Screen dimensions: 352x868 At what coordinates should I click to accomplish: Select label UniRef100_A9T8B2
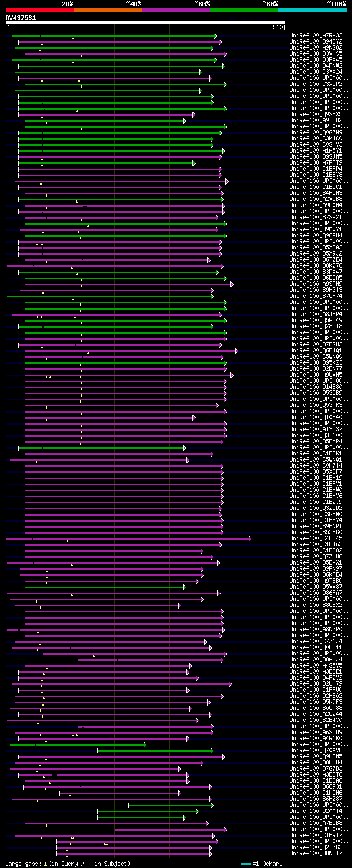pos(316,121)
